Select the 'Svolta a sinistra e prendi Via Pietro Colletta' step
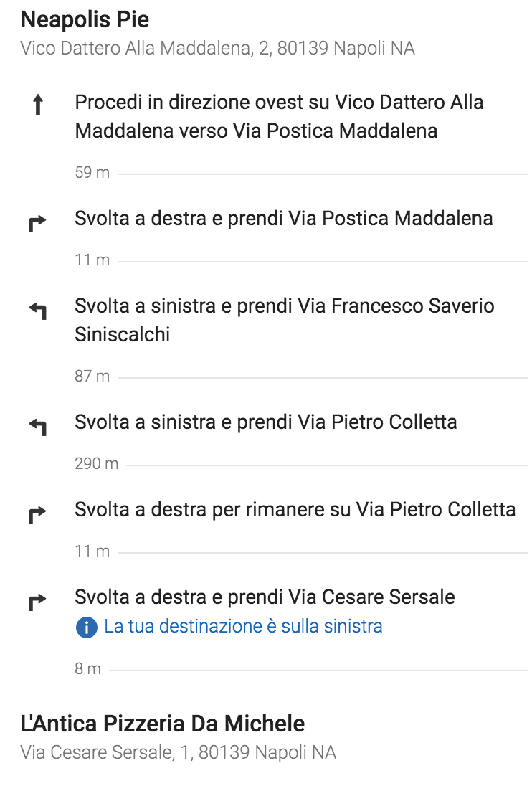This screenshot has height=786, width=532. (265, 422)
